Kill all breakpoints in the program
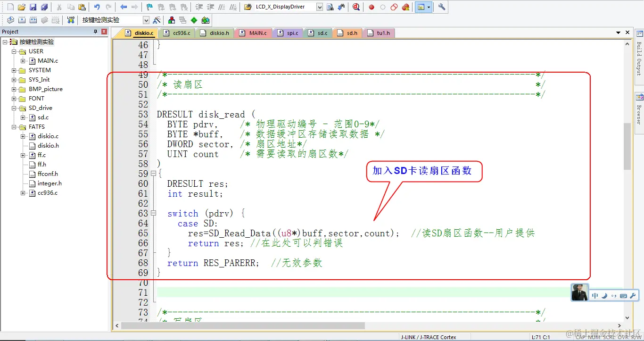This screenshot has width=644, height=341. pyautogui.click(x=405, y=7)
